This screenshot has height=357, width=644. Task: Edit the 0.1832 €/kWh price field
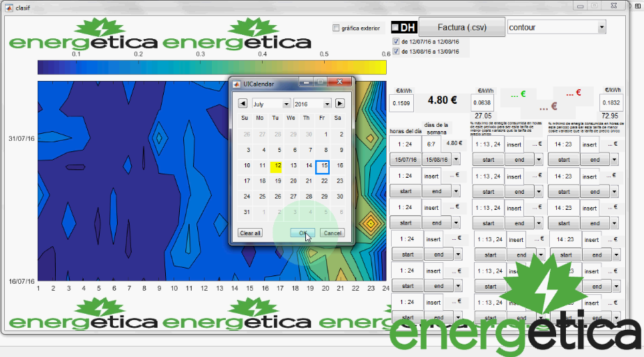[611, 102]
